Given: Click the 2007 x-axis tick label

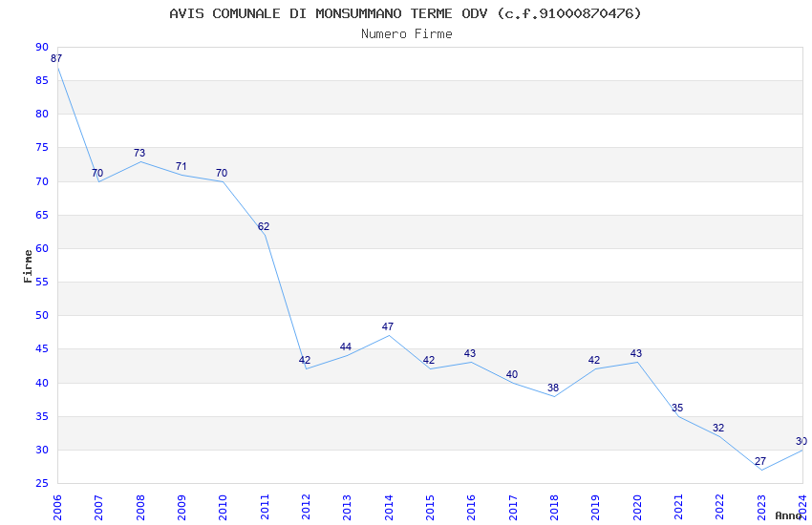Looking at the screenshot, I should tap(98, 508).
